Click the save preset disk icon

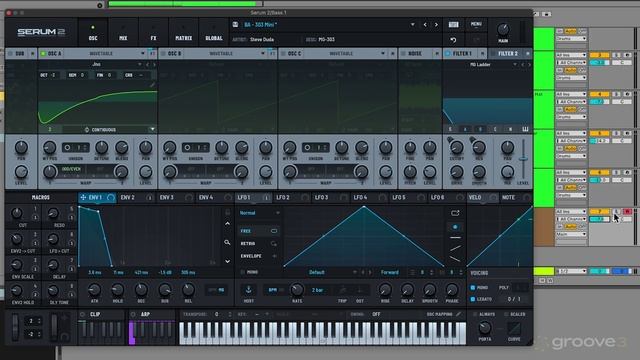pyautogui.click(x=236, y=24)
